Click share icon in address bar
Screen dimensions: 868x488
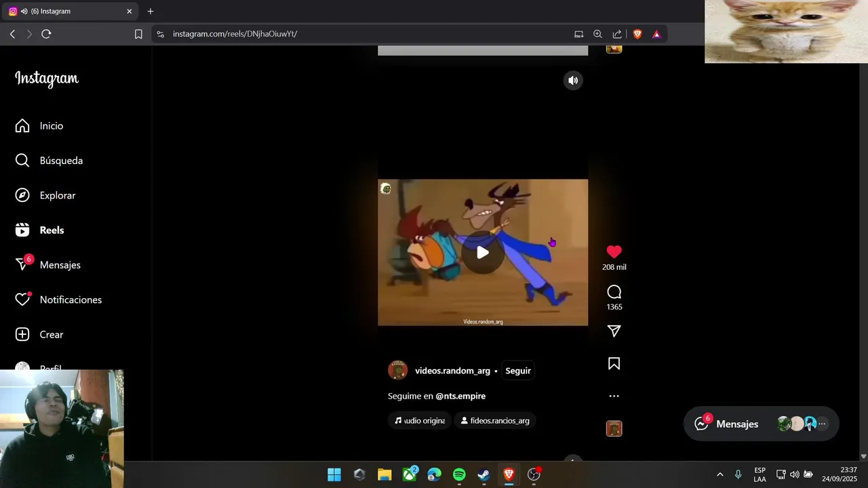[x=617, y=34]
